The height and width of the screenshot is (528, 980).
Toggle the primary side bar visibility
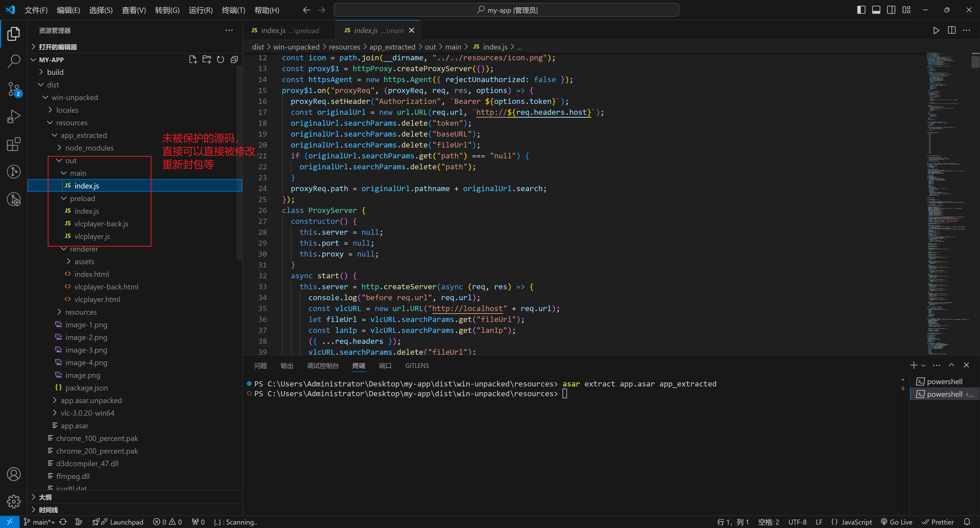(861, 10)
